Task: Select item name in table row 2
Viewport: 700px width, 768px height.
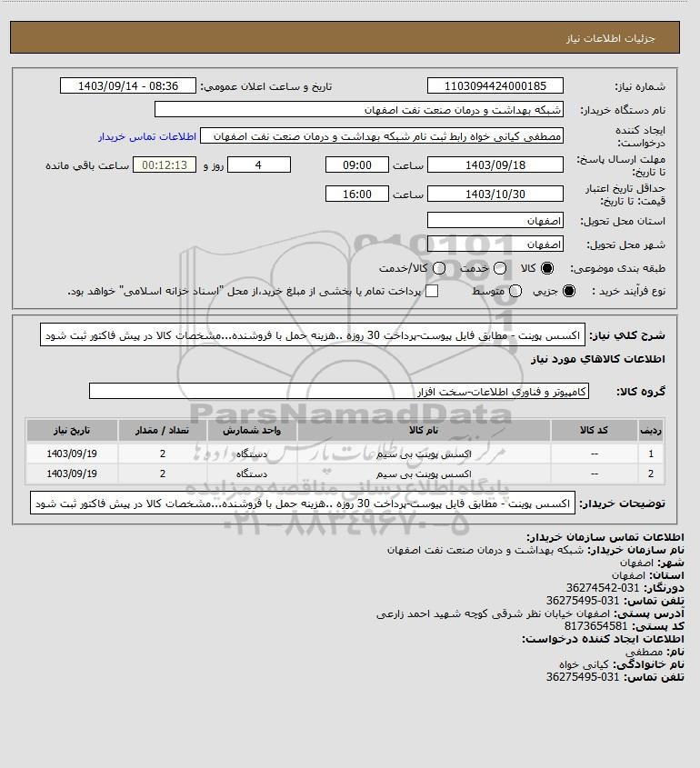Action: tap(424, 474)
